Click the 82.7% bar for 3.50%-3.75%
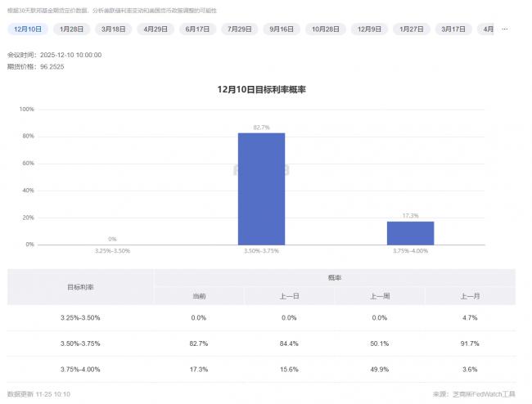 point(261,188)
